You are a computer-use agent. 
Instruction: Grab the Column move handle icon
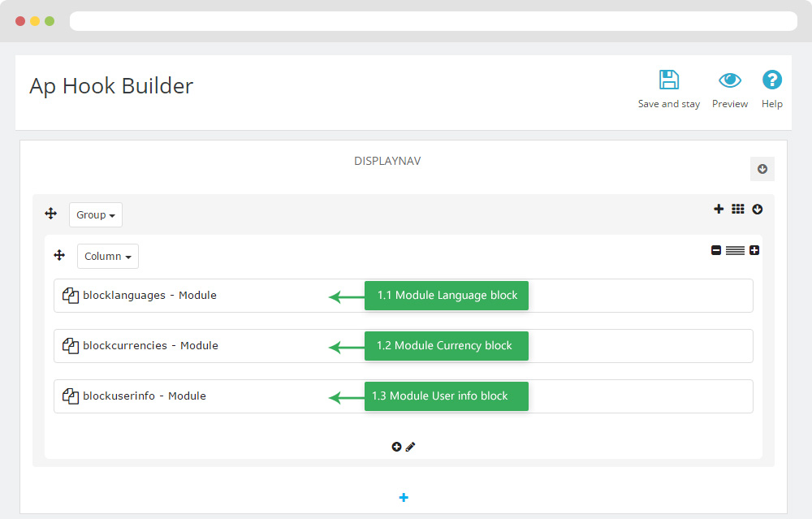pos(59,255)
